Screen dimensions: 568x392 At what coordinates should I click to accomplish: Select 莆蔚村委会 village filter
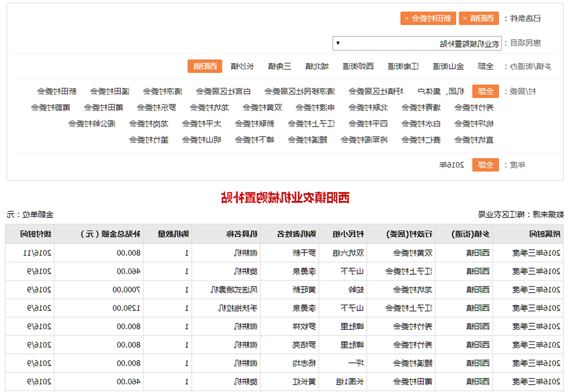(x=50, y=108)
